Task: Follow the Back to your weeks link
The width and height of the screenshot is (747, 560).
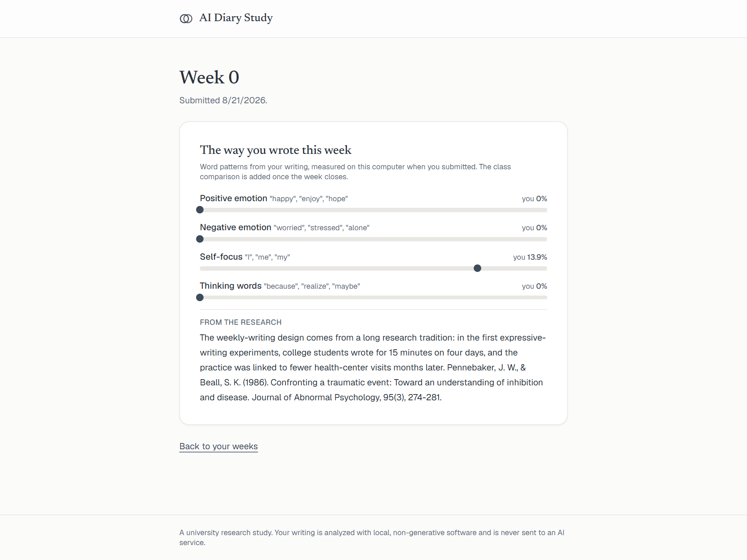Action: pyautogui.click(x=219, y=446)
